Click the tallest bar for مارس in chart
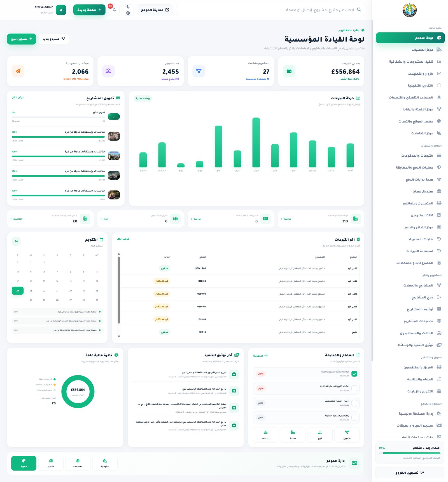The image size is (448, 482). point(256,142)
